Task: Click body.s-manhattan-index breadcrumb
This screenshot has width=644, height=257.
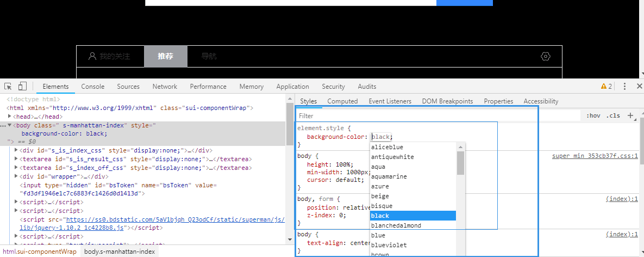Action: 120,252
